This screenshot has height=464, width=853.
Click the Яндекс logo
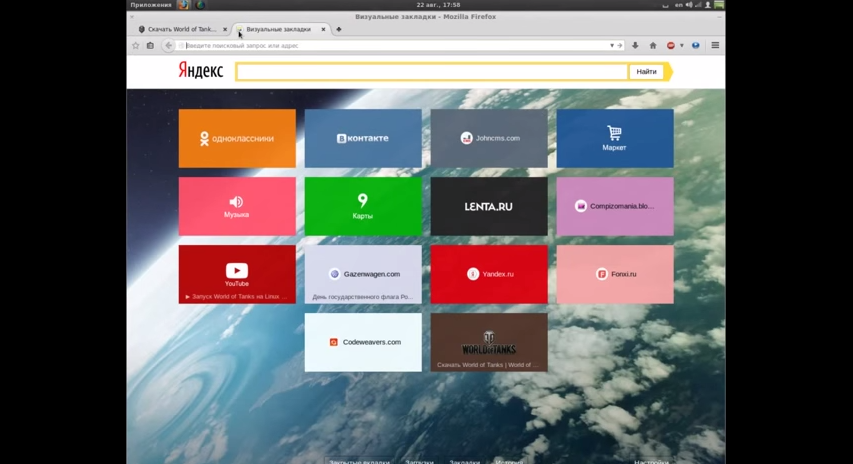[201, 71]
